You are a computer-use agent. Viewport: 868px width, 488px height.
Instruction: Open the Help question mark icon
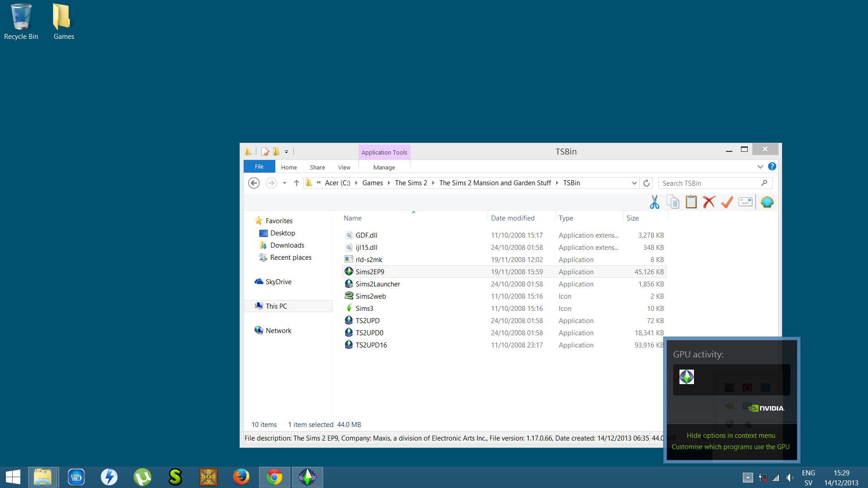click(x=772, y=167)
